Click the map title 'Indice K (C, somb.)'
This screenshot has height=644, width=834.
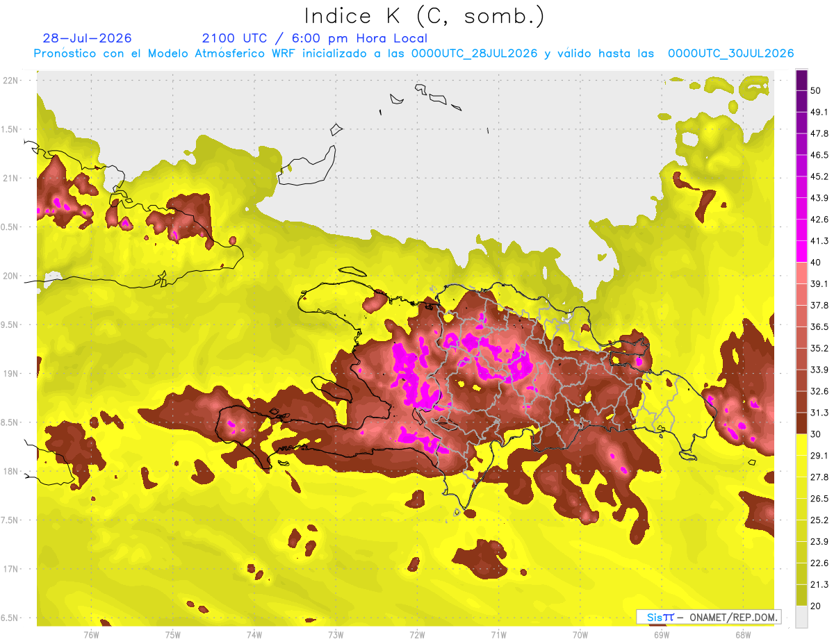point(425,16)
